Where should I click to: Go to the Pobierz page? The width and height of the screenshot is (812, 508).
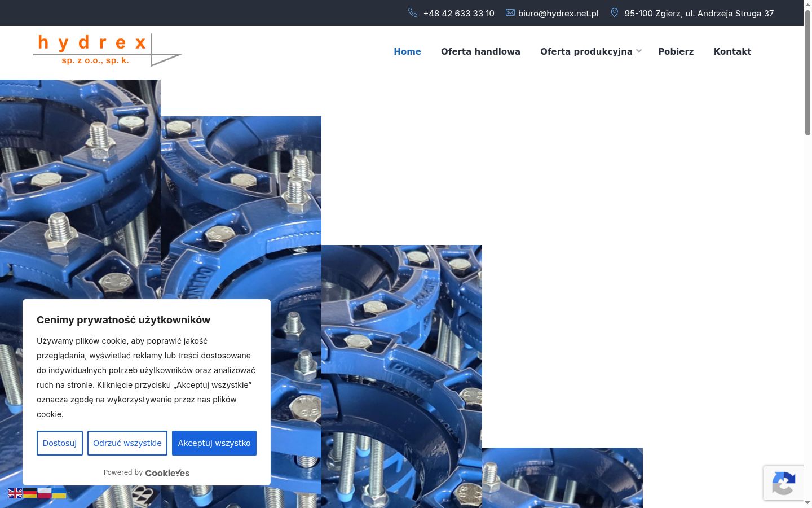coord(676,51)
